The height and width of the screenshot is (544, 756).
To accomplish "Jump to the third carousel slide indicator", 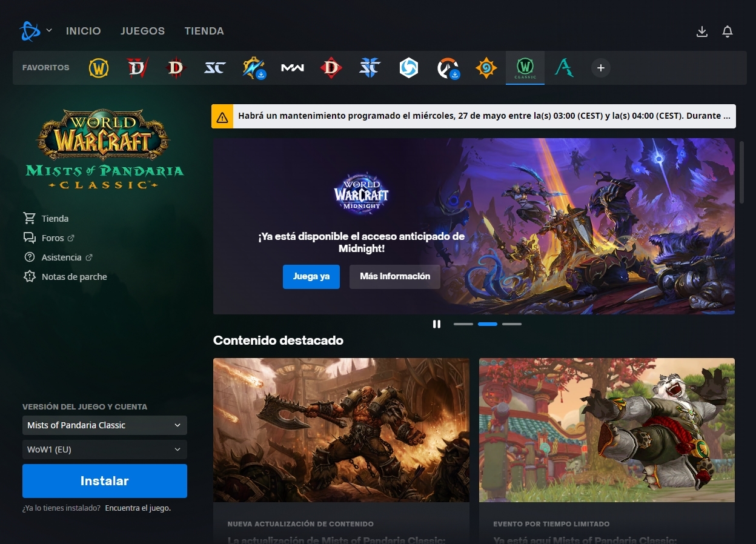I will (x=512, y=324).
